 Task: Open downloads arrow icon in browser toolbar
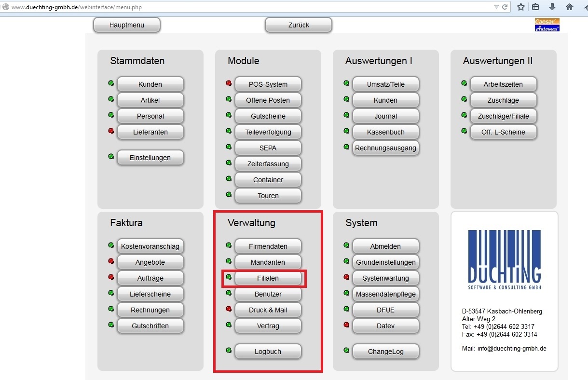552,7
